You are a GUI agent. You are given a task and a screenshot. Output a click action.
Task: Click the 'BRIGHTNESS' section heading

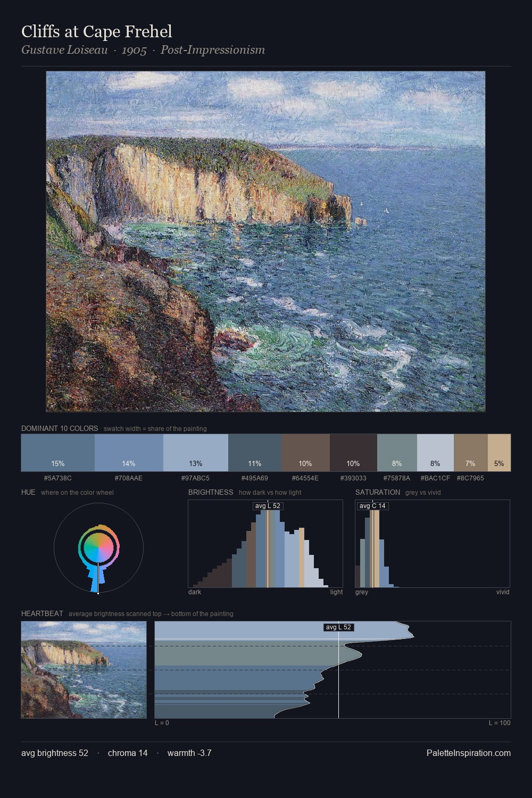211,492
